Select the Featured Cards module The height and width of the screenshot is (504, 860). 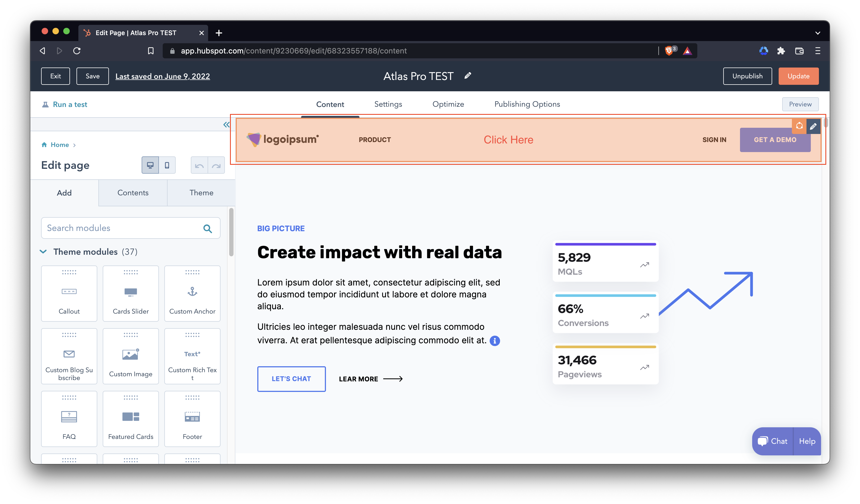tap(131, 419)
